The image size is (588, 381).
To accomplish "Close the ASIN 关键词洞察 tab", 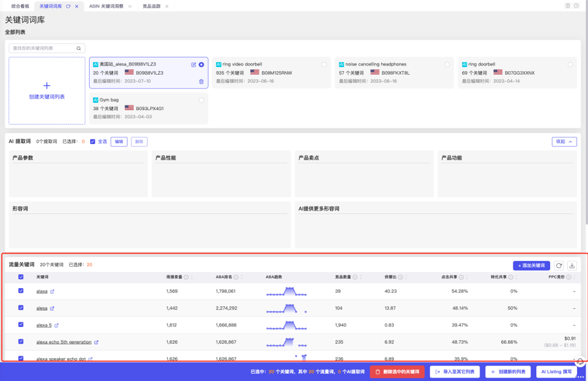I will [130, 6].
